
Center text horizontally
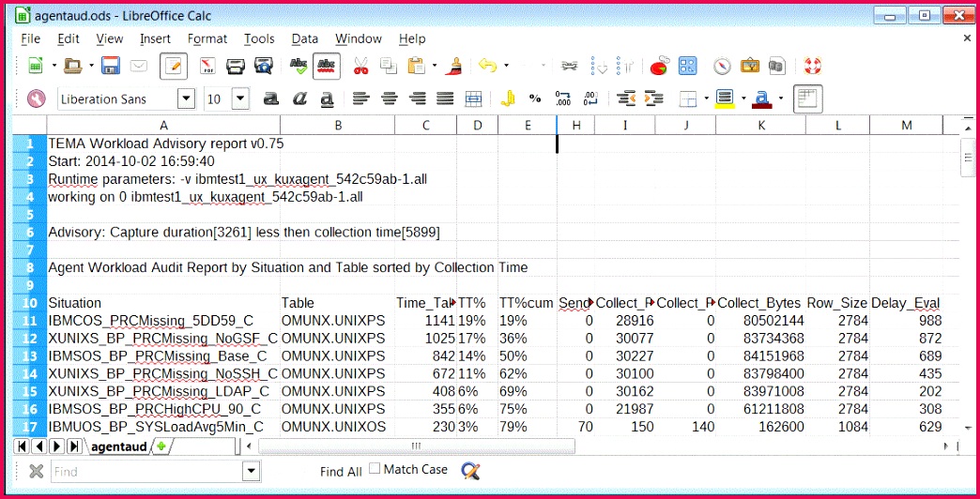pyautogui.click(x=390, y=98)
